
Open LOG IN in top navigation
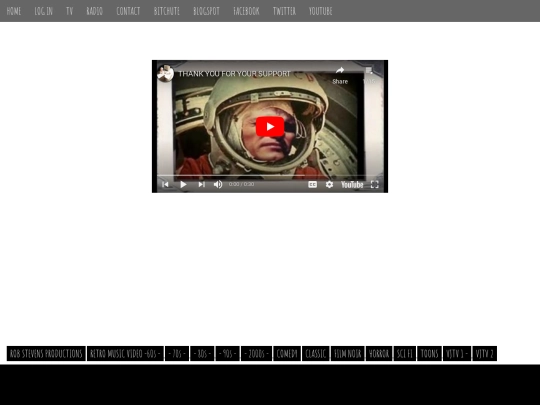click(43, 11)
